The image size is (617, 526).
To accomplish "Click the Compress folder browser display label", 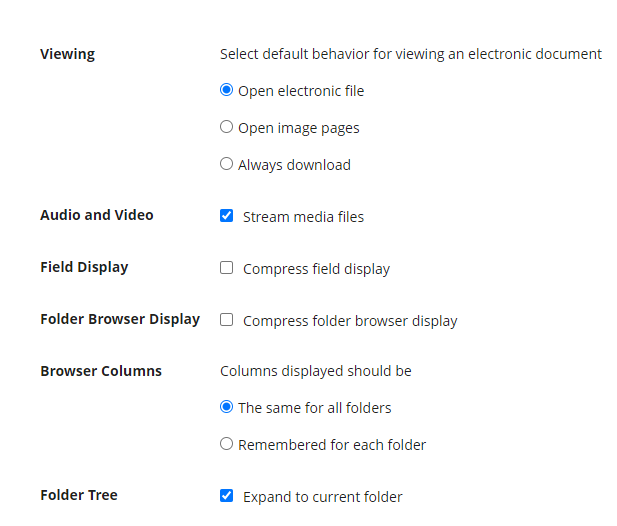I will click(350, 321).
